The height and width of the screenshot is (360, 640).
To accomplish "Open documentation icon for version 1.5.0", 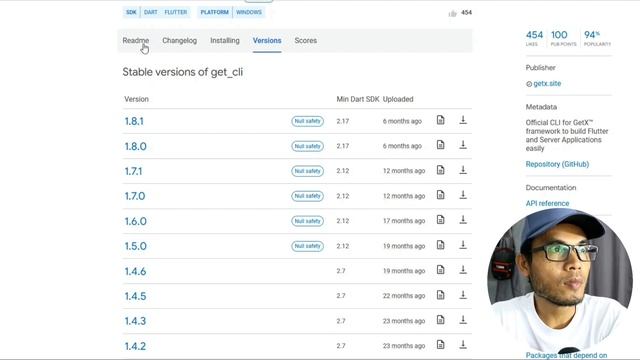I will coord(440,245).
